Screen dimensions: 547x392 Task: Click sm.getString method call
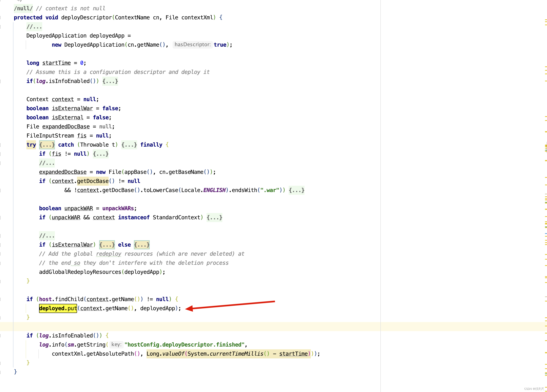86,345
